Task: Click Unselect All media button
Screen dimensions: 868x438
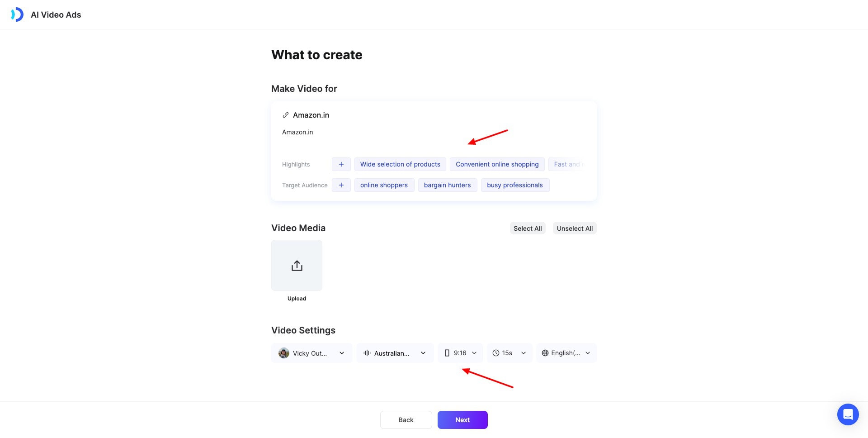Action: tap(575, 229)
